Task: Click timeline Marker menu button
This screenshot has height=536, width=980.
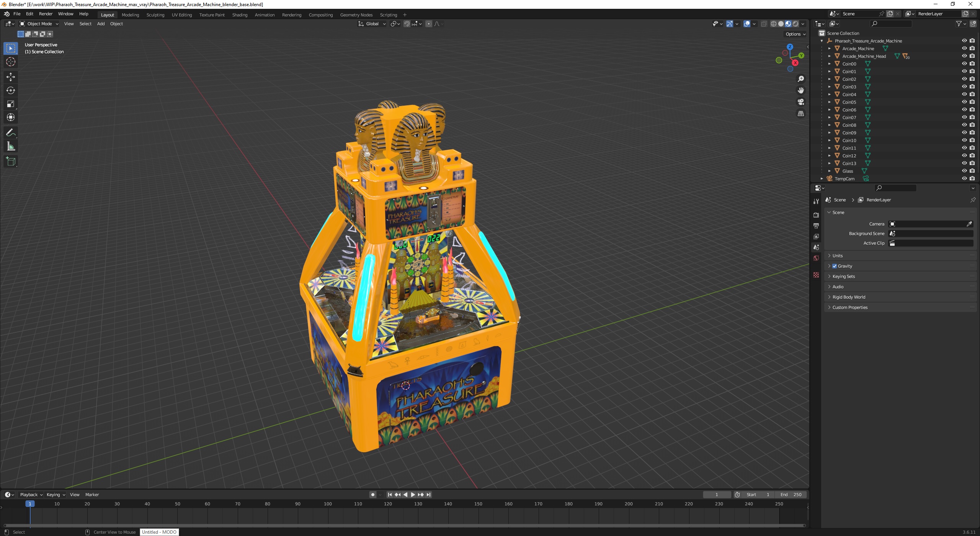Action: tap(92, 495)
